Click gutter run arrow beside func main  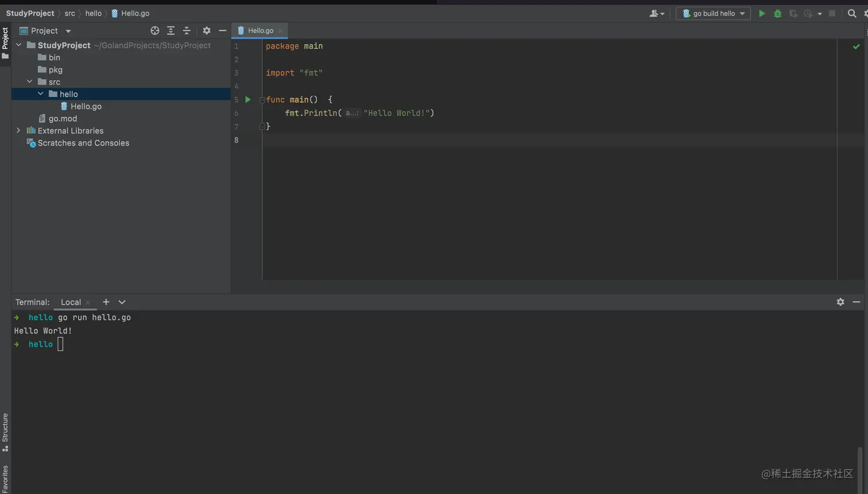coord(248,100)
